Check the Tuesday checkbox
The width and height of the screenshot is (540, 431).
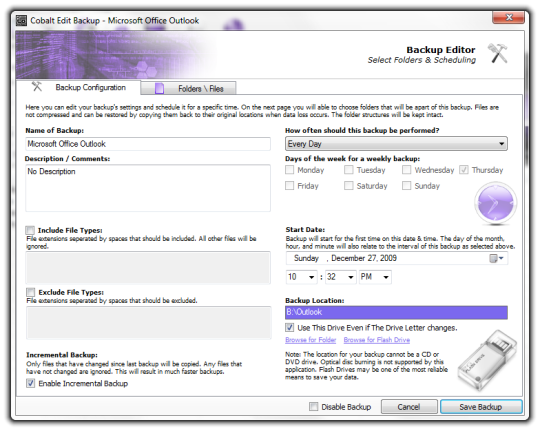pos(349,170)
